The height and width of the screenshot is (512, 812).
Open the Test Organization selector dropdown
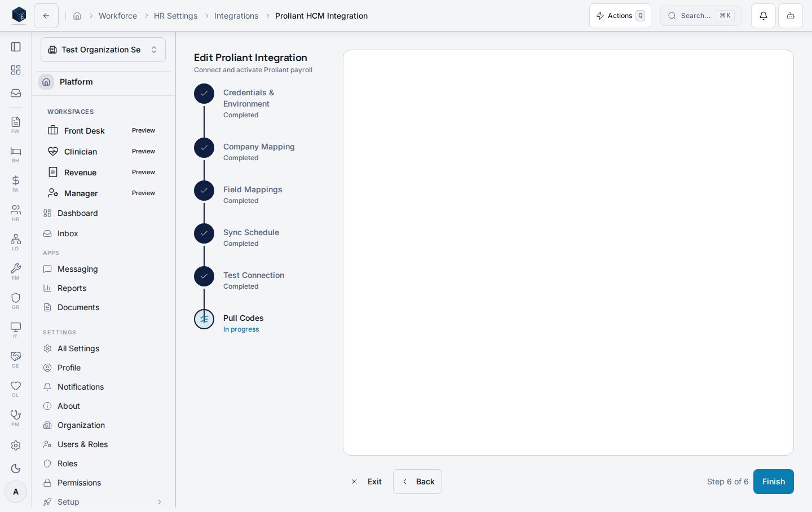pyautogui.click(x=103, y=50)
